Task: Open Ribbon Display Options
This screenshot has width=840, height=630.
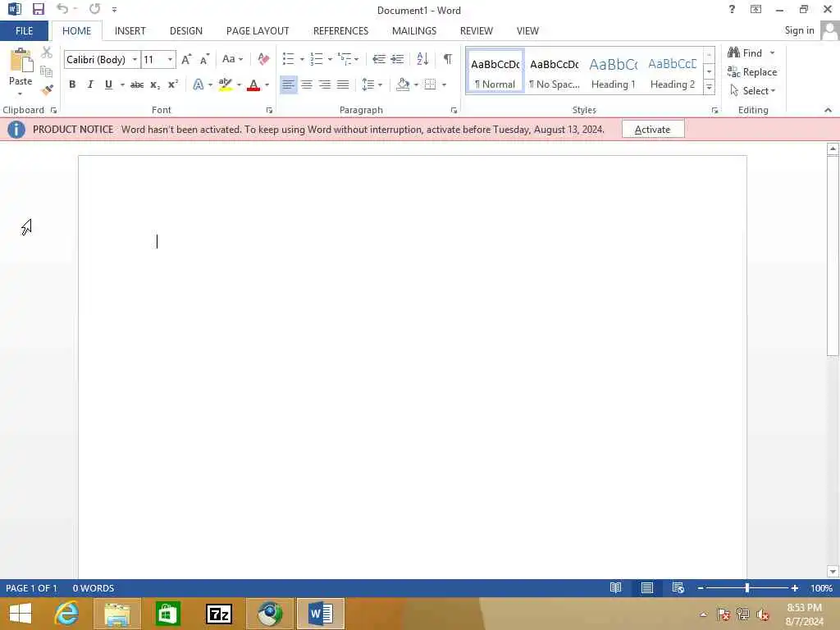Action: 756,9
